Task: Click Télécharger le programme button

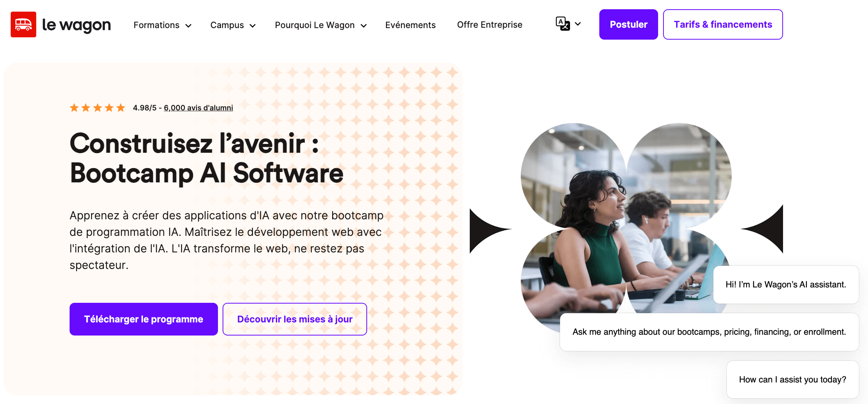Action: coord(144,319)
